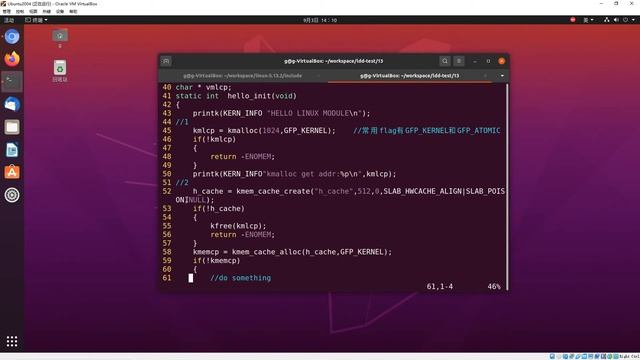The width and height of the screenshot is (640, 360).
Task: Click the terminal vertical scrollbar
Action: click(x=507, y=187)
